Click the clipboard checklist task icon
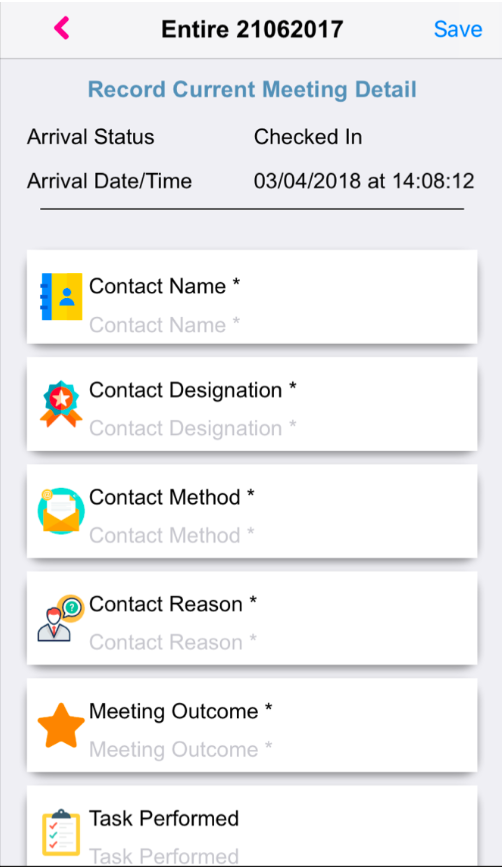The width and height of the screenshot is (502, 867). (61, 832)
